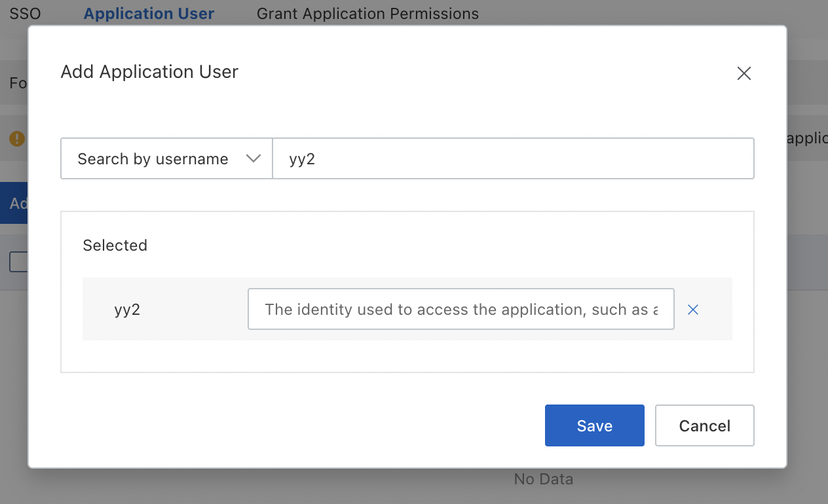The width and height of the screenshot is (828, 504).
Task: Switch to the SSO tab
Action: (x=25, y=14)
